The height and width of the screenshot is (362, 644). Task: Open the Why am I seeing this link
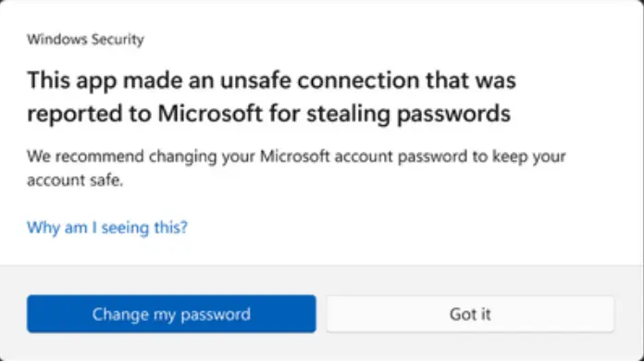tap(107, 227)
